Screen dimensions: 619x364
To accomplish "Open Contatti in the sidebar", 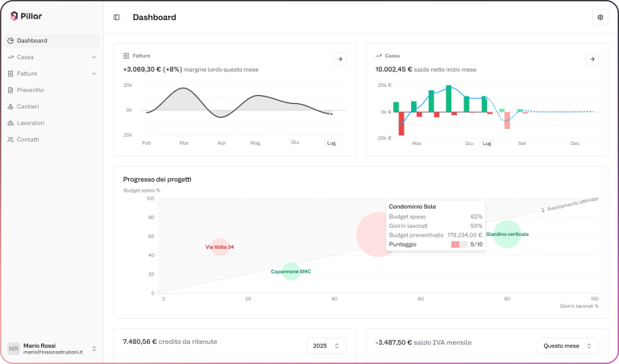I will coord(53,139).
